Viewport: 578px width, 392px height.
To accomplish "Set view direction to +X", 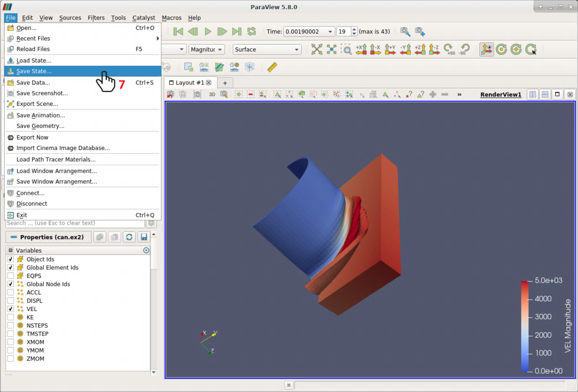I will 361,49.
